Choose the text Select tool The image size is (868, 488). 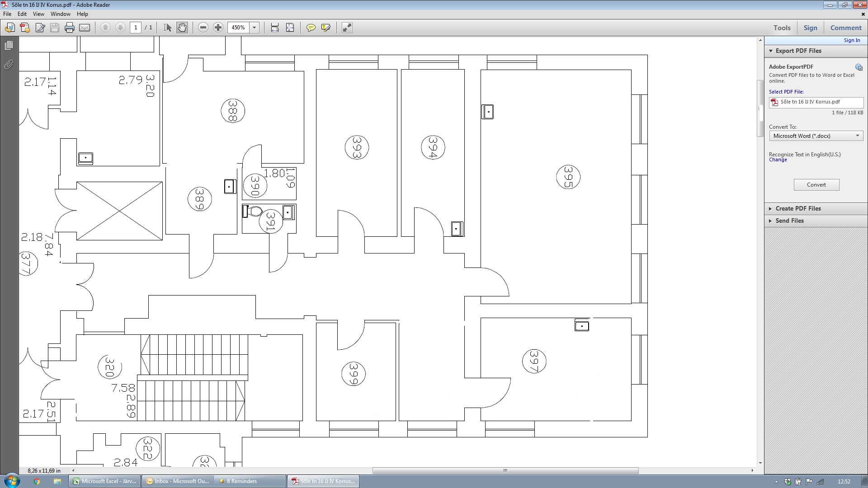(167, 28)
